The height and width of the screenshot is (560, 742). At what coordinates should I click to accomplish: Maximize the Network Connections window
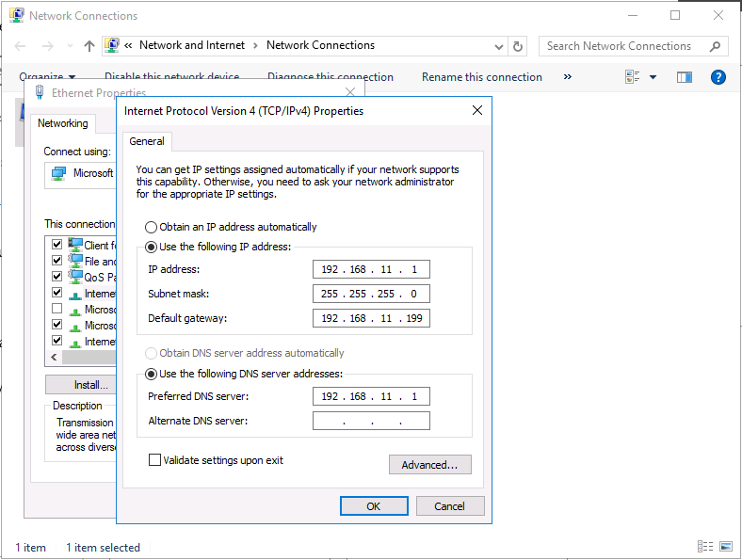[675, 15]
